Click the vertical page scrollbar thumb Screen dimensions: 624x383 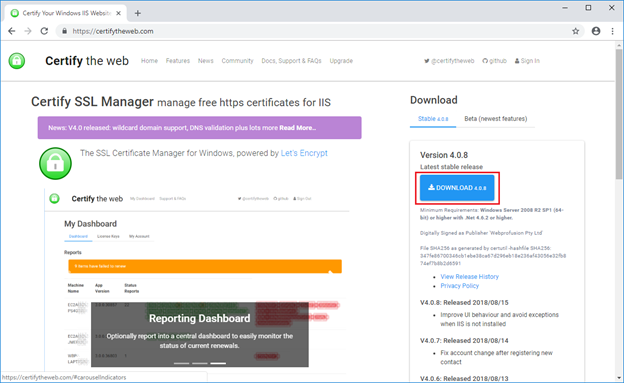point(619,114)
